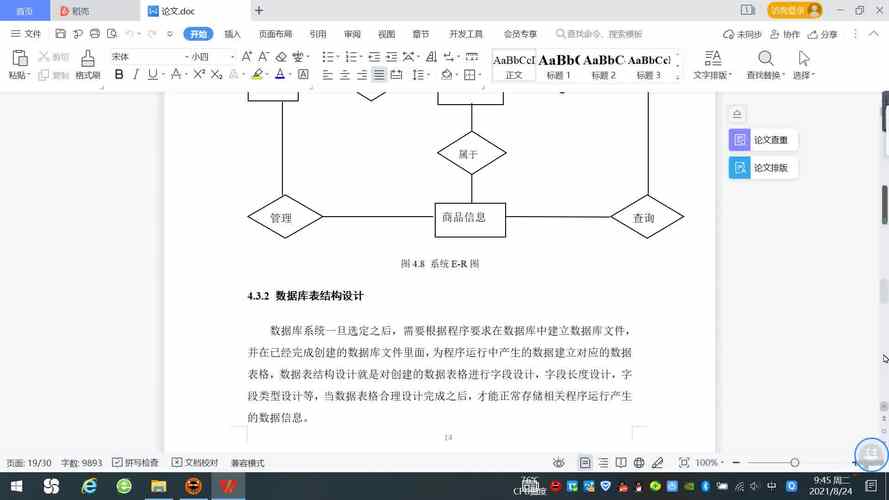The height and width of the screenshot is (500, 889).
Task: Click the distributed alignment icon
Action: 396,74
